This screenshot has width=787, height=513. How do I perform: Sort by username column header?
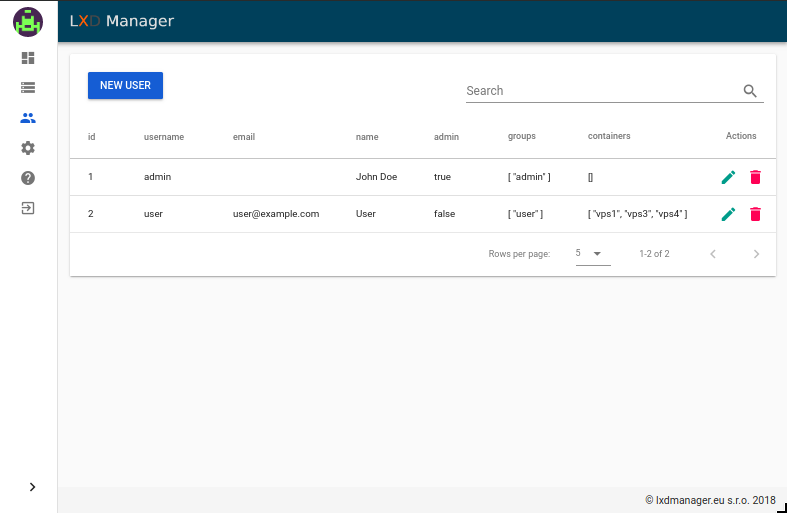pyautogui.click(x=164, y=137)
